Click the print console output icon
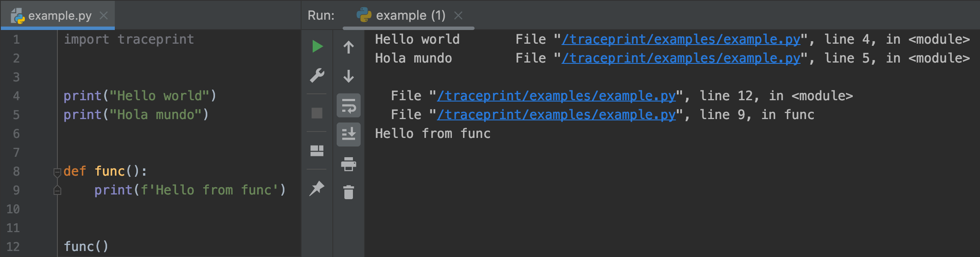This screenshot has height=257, width=980. 349,164
